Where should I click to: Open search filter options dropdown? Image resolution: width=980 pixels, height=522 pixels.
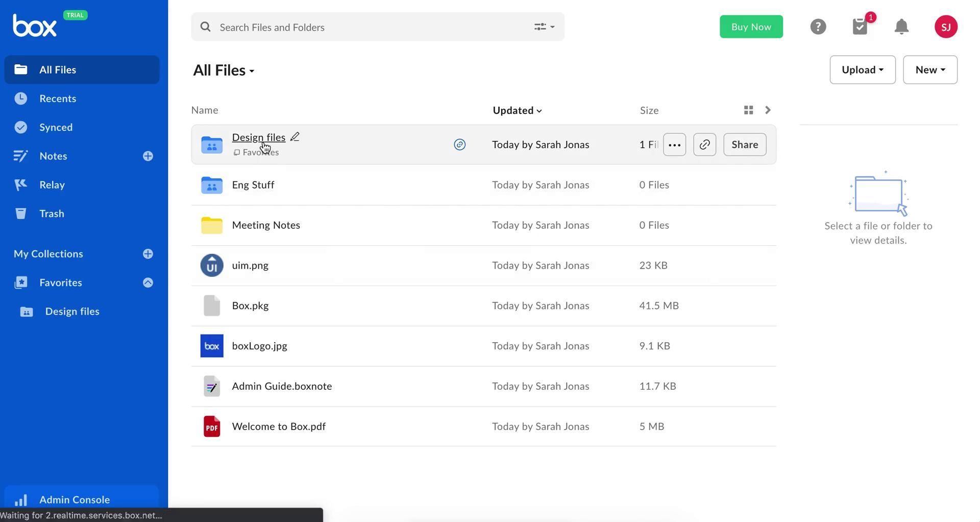[544, 27]
